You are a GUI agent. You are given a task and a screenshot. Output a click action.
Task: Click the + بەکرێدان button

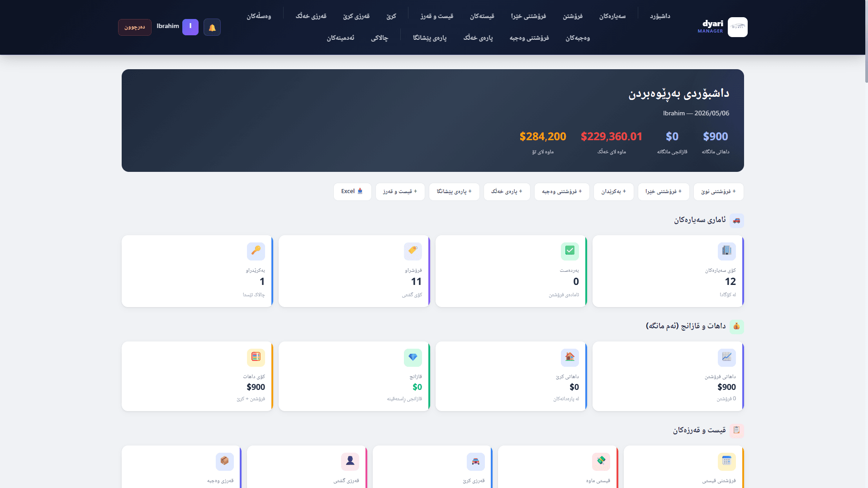[x=613, y=192]
